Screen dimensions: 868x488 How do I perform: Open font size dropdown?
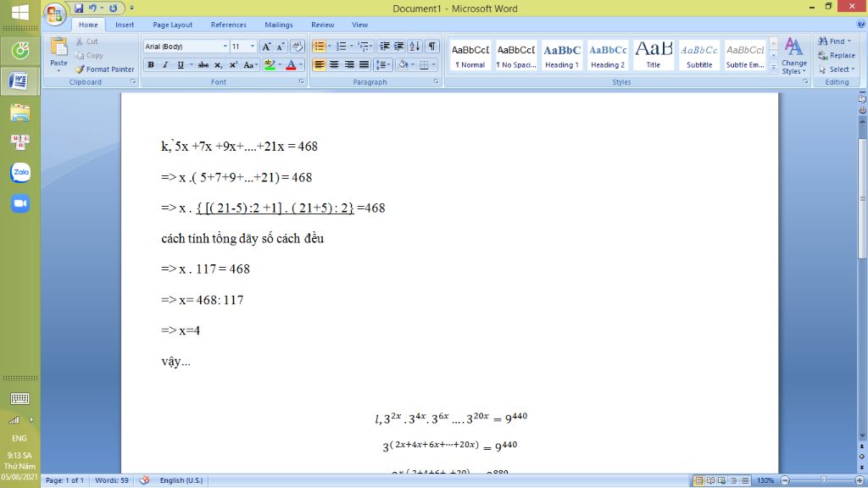[x=253, y=47]
